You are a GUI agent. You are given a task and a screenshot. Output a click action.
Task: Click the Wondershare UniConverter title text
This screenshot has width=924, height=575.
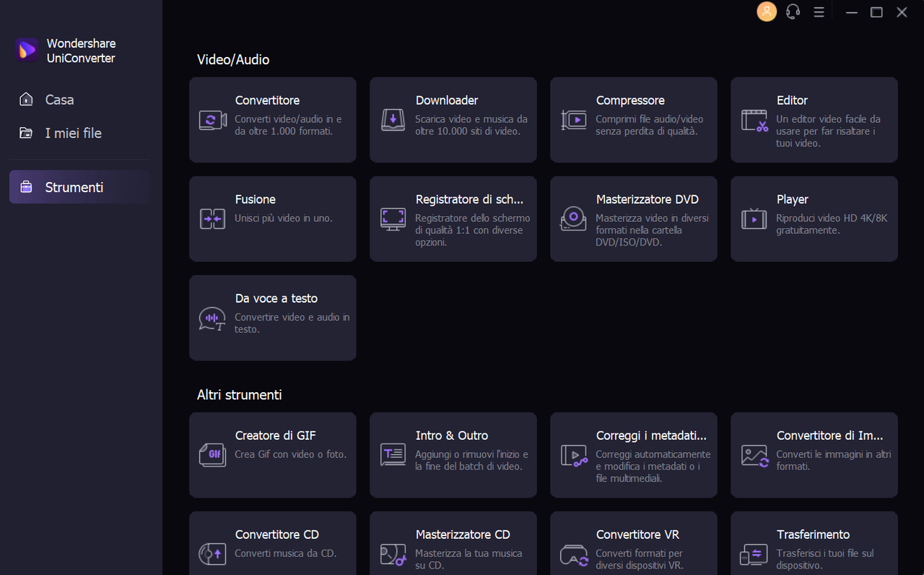coord(81,51)
